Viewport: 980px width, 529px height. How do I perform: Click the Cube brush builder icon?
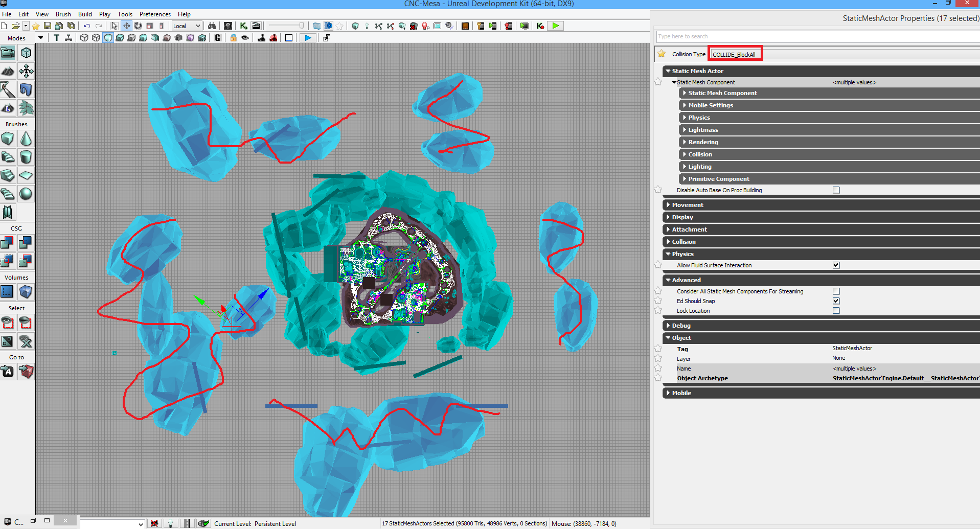click(8, 139)
